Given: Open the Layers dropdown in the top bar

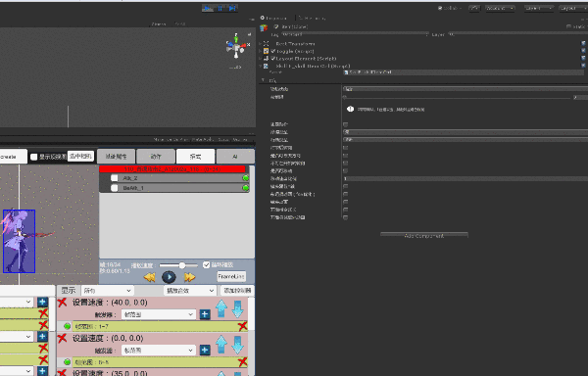Looking at the screenshot, I should pos(539,8).
